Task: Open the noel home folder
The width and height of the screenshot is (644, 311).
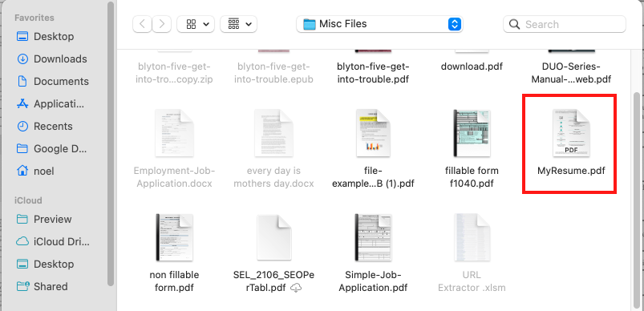Action: pyautogui.click(x=35, y=171)
